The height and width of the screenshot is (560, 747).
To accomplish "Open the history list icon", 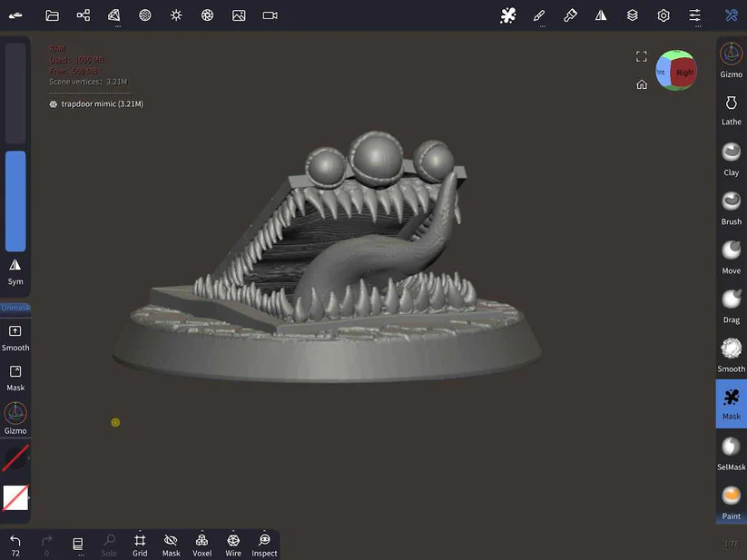I will (78, 544).
